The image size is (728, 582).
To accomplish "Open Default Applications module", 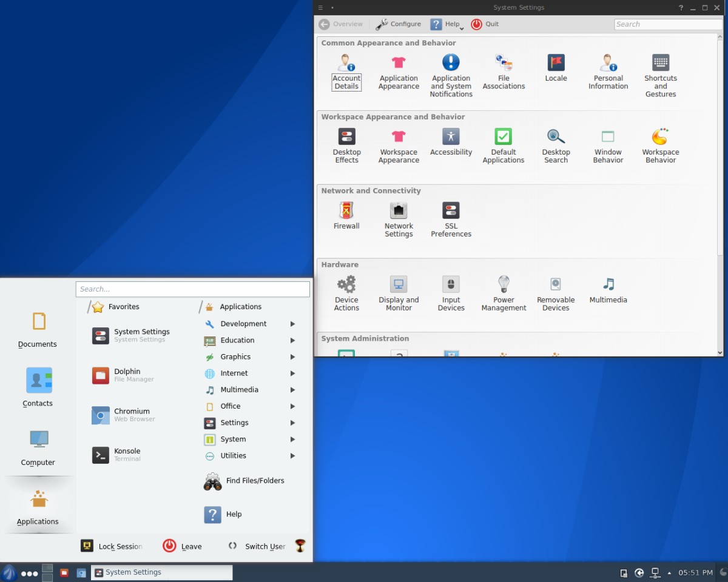I will 504,137.
